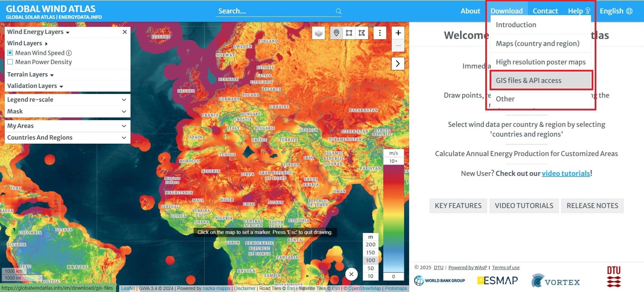This screenshot has height=292, width=644.
Task: Choose Maps (country and region) option
Action: tap(541, 44)
